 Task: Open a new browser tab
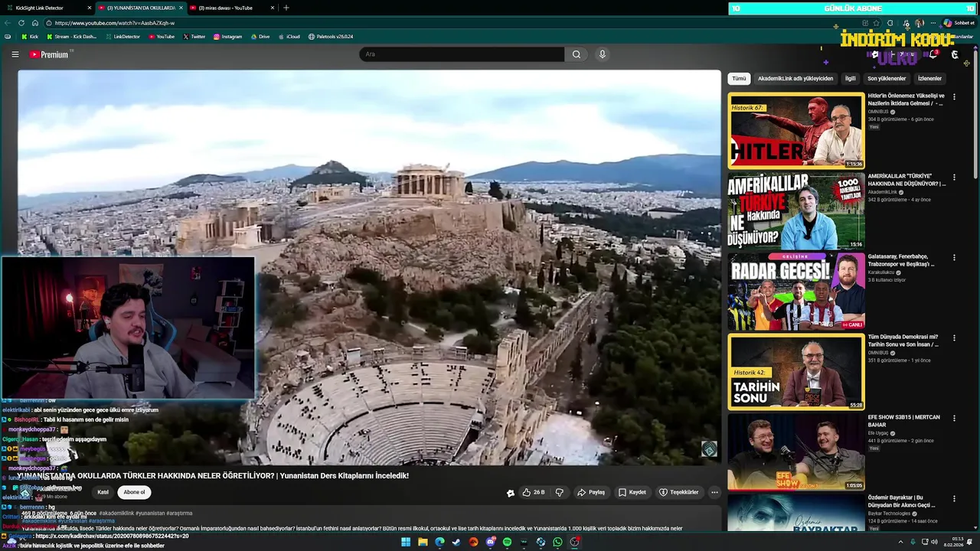(286, 8)
